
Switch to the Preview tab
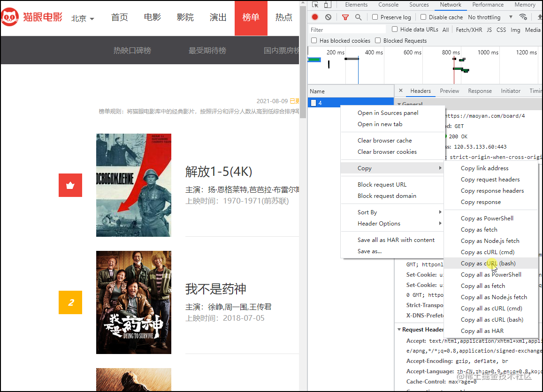point(450,90)
